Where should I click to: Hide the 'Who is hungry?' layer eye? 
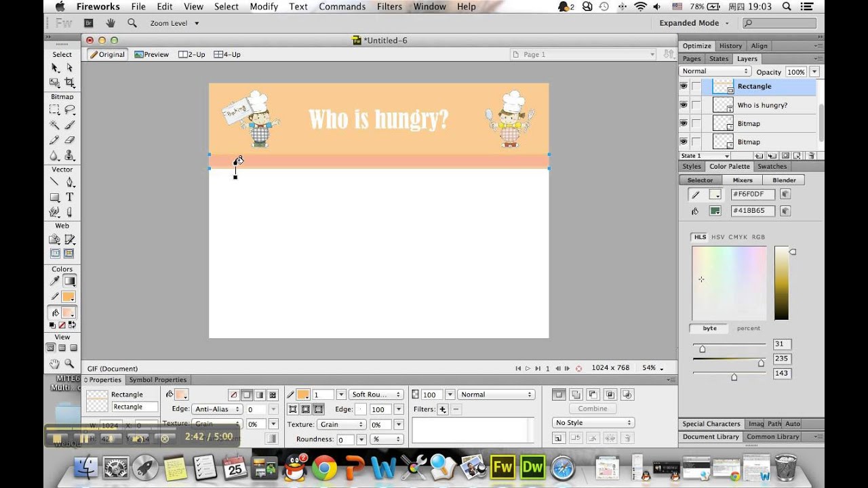tap(684, 105)
